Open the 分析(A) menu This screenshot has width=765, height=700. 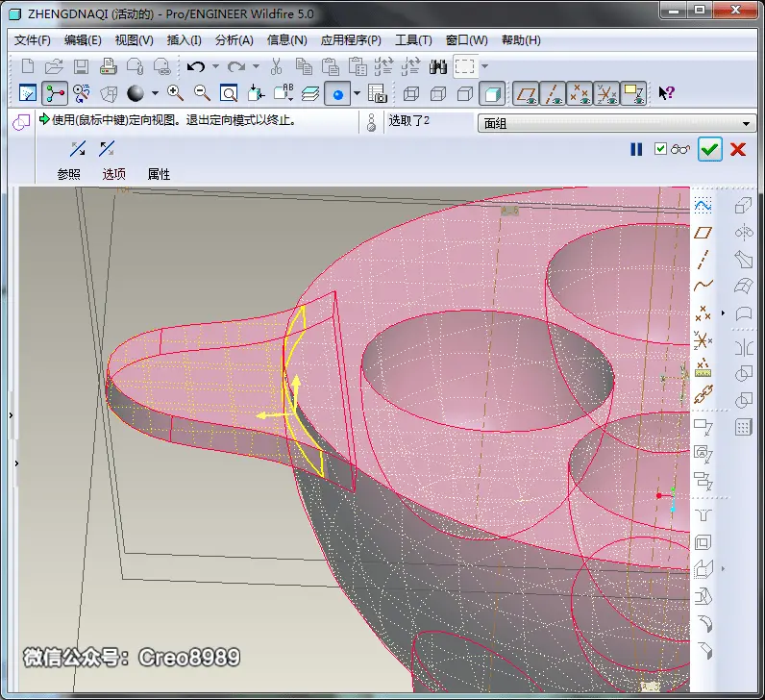click(234, 40)
